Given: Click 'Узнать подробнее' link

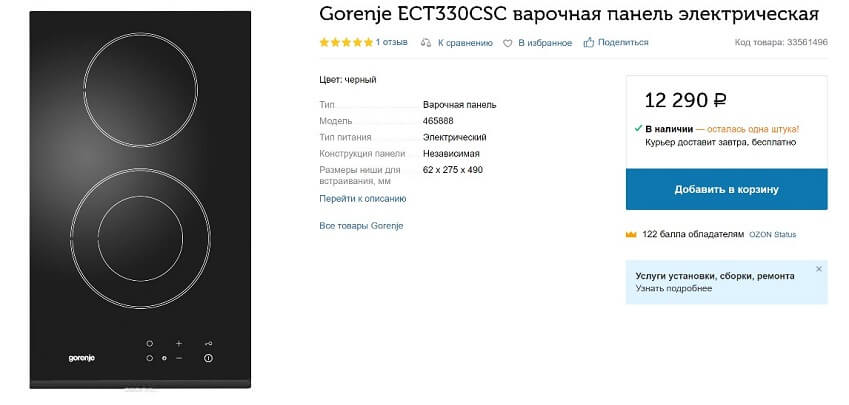Looking at the screenshot, I should click(x=674, y=289).
